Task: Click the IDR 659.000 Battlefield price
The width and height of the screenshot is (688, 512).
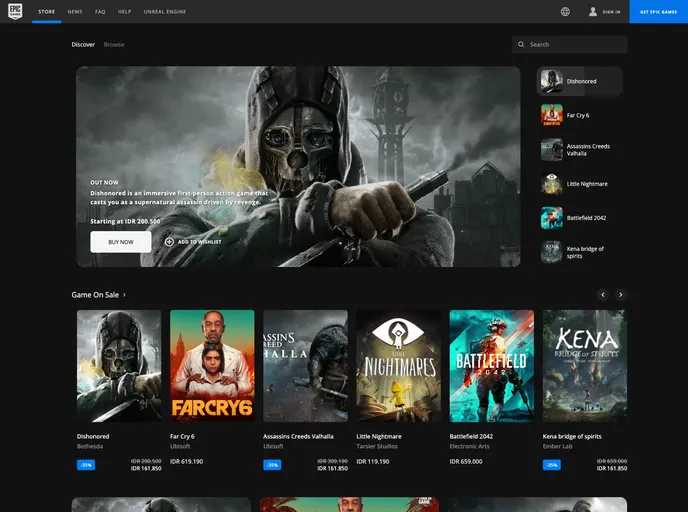Action: pos(466,461)
